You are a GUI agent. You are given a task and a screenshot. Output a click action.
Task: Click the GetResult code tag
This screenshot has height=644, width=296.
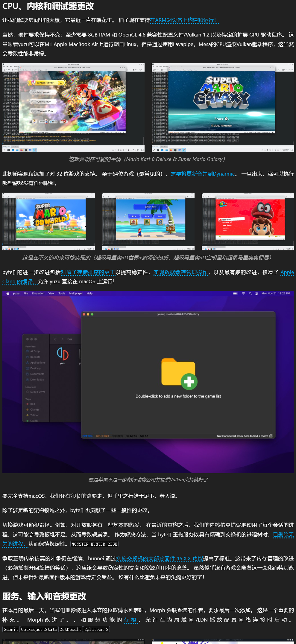coord(70,629)
